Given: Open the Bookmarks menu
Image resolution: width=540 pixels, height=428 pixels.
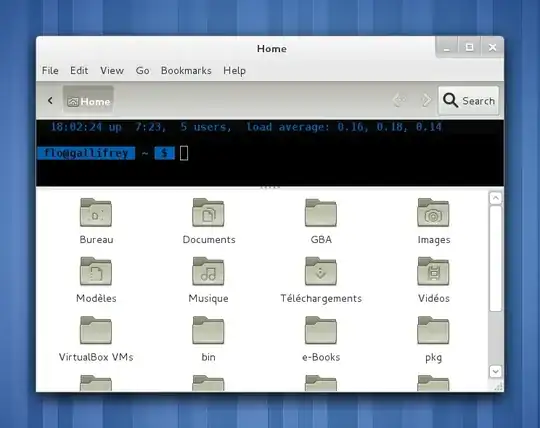Looking at the screenshot, I should point(186,71).
